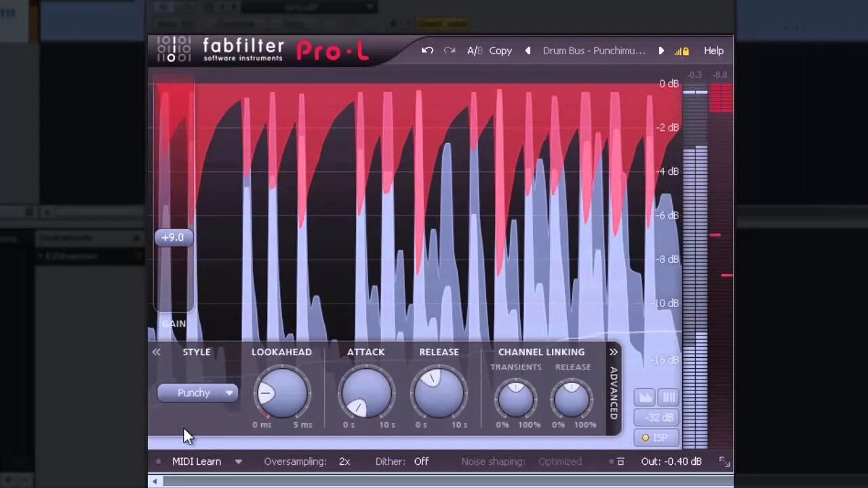Toggle the A/B state comparison

coord(475,51)
